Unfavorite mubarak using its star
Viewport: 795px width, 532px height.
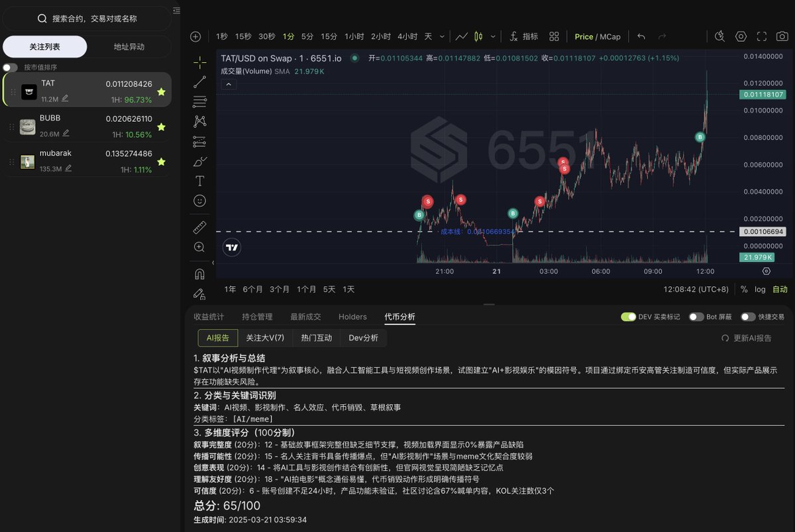(x=162, y=162)
